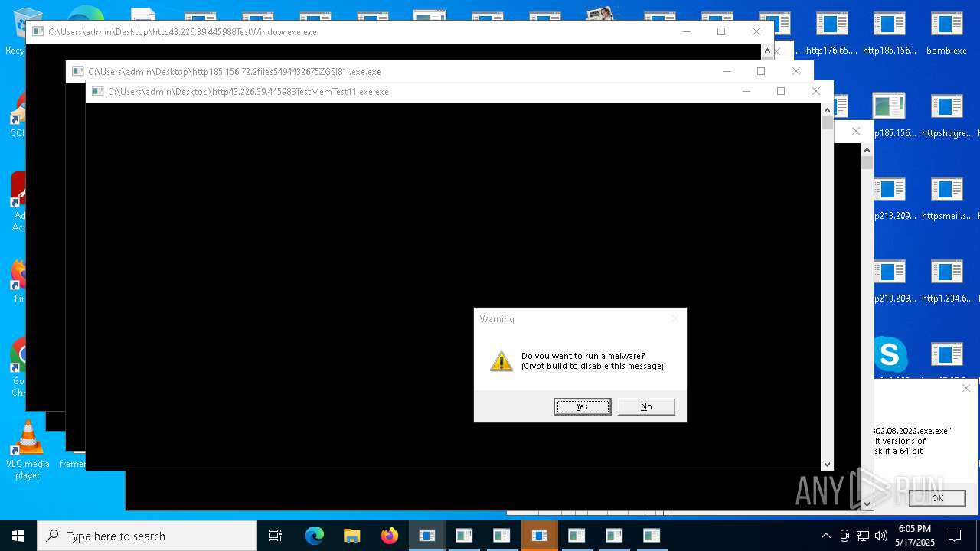Screen dimensions: 980x551
Task: Click scrollbar thumb of TestMemTest11 console
Action: pyautogui.click(x=827, y=123)
